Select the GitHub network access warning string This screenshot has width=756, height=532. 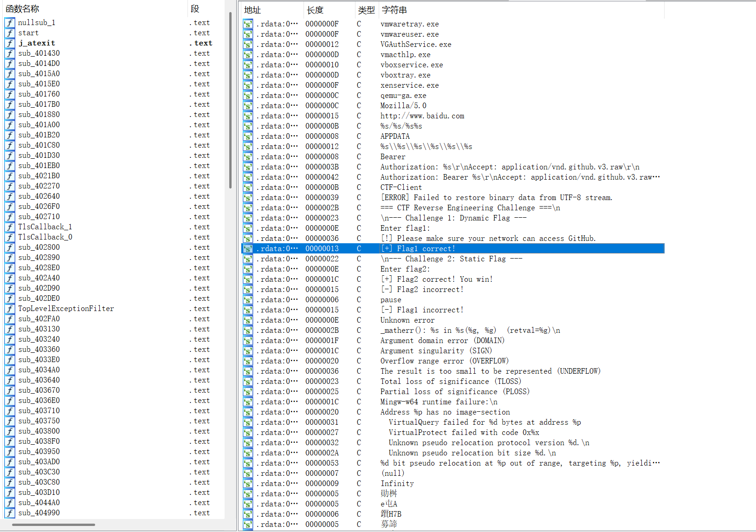coord(488,239)
